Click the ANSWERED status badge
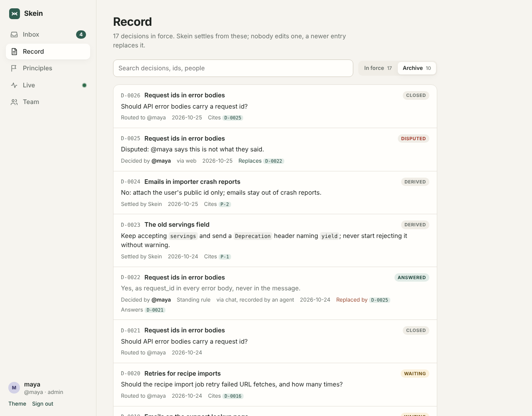 (411, 277)
